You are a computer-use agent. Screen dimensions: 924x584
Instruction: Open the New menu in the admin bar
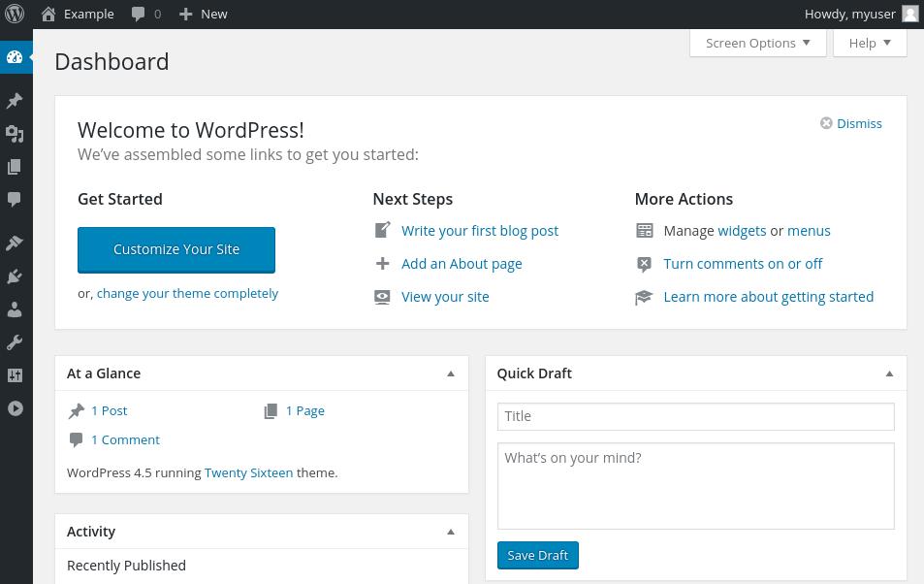click(203, 14)
